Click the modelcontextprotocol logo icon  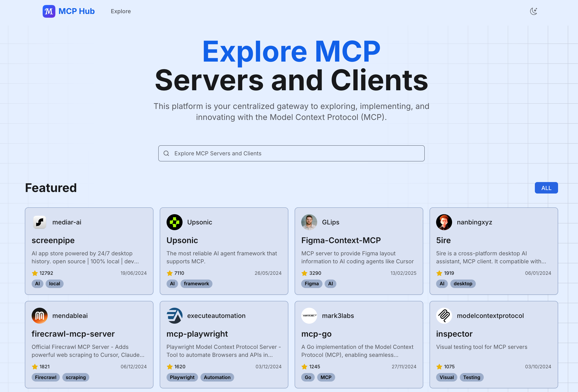coord(444,316)
